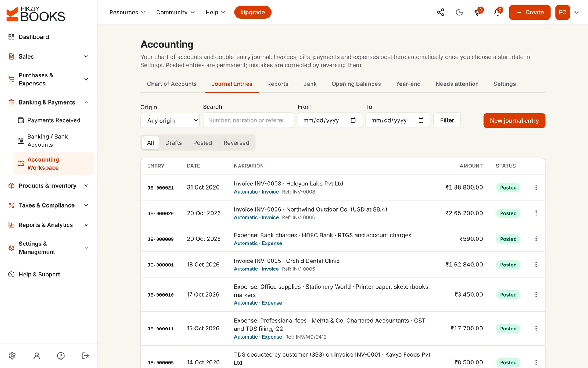Toggle dark mode moon icon
The image size is (588, 368).
(x=459, y=12)
